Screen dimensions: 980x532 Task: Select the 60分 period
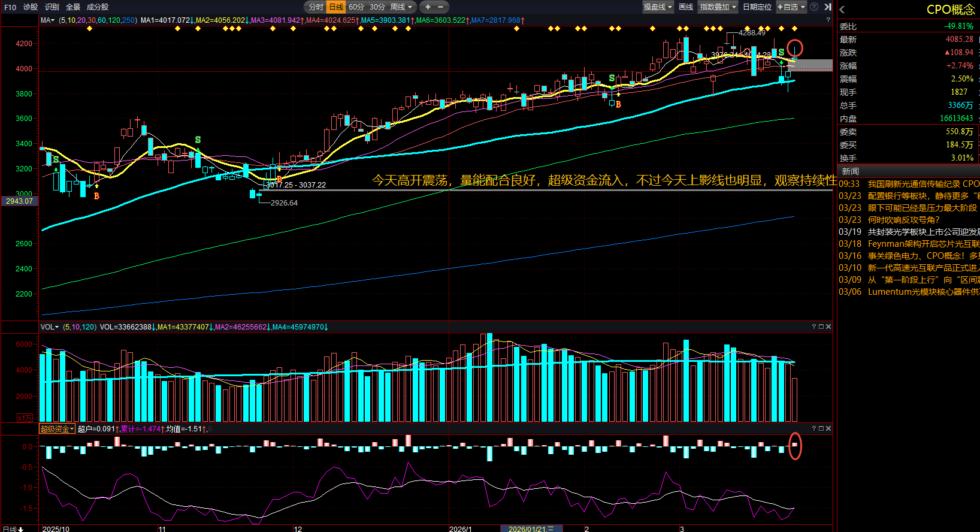click(x=356, y=7)
